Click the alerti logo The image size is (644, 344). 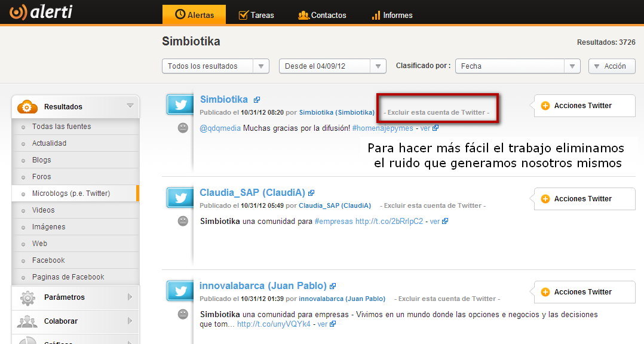(x=41, y=12)
